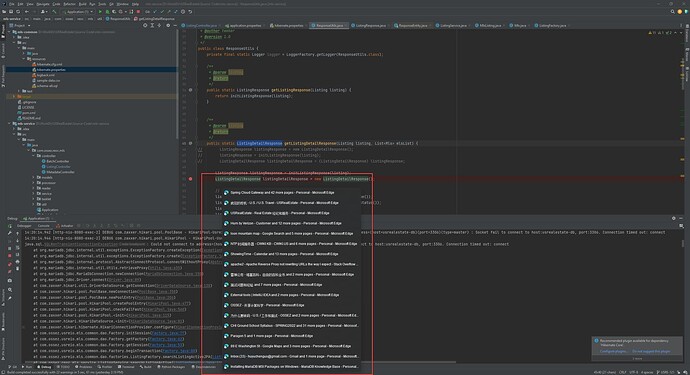The image size is (690, 375).
Task: Click the Back navigation arrow in toolbar
Action: click(27, 11)
